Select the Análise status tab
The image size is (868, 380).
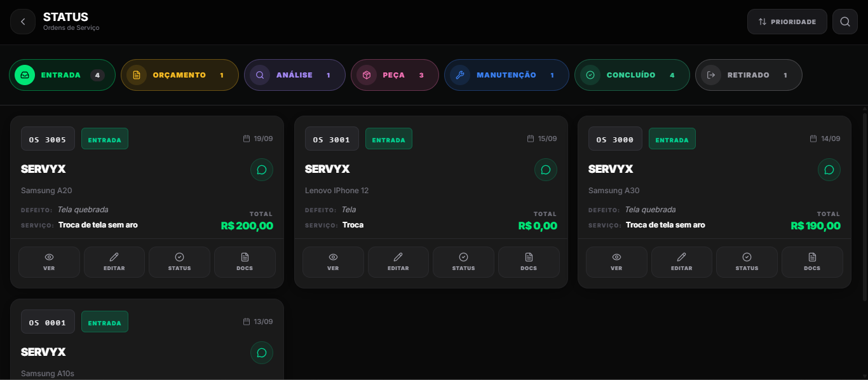(x=295, y=75)
